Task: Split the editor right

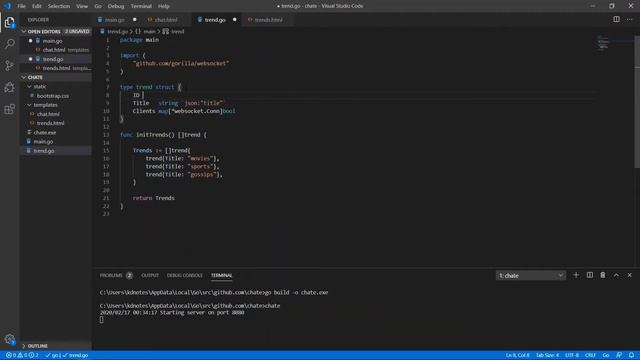Action: (x=616, y=19)
